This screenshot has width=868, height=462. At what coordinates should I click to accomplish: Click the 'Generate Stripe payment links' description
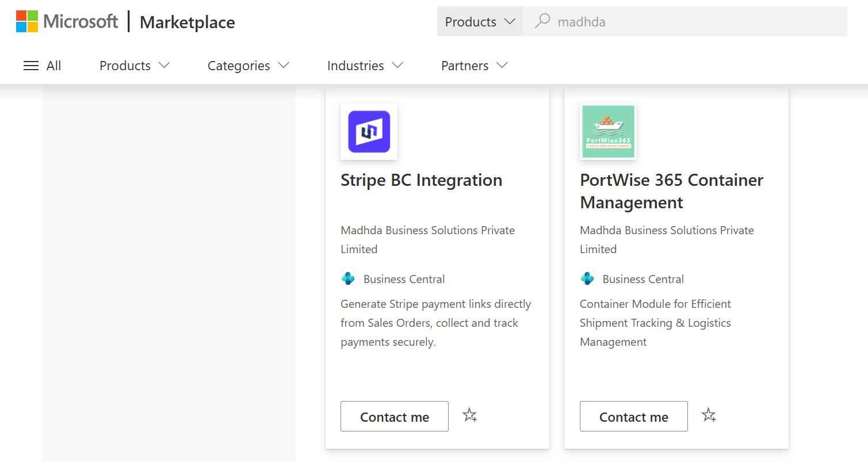[x=435, y=323]
